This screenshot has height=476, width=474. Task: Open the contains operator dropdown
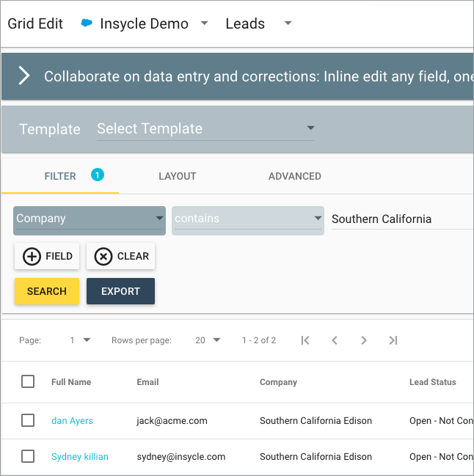click(x=248, y=220)
